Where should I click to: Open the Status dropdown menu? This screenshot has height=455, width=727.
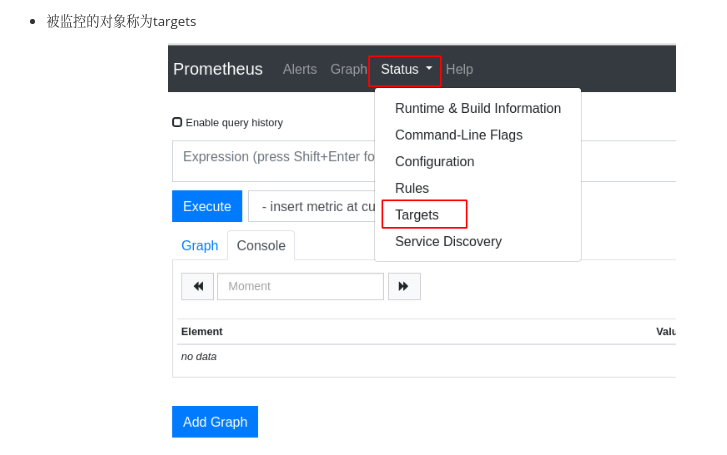(405, 70)
